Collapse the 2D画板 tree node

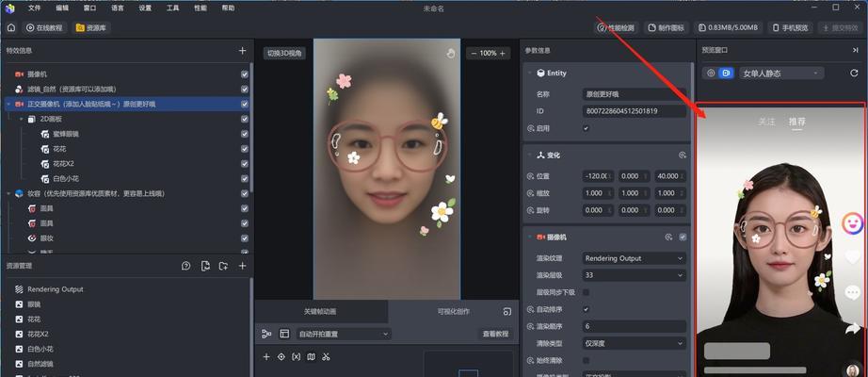(19, 119)
